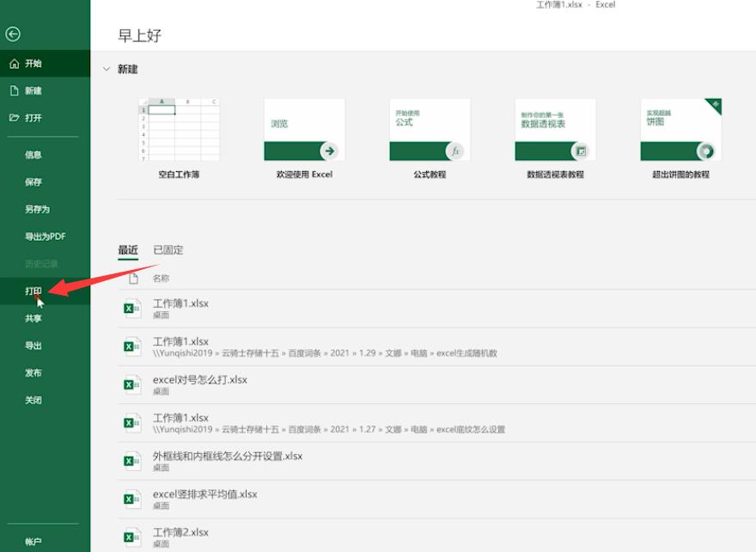
Task: Click the file icon in the 名称 column header
Action: [133, 278]
